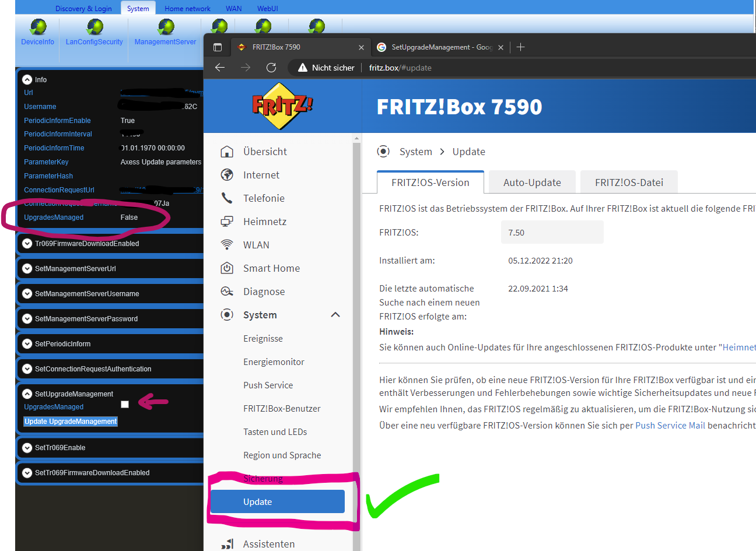Click the WLAN wifi icon
Screen dimensions: 756x551
click(227, 245)
